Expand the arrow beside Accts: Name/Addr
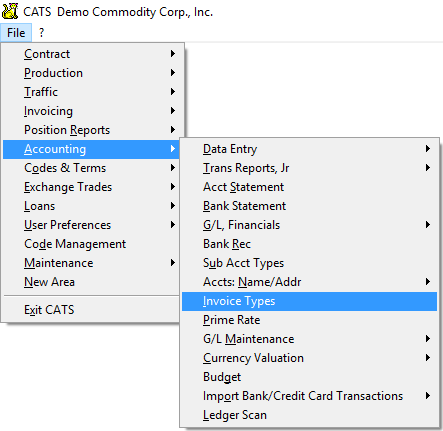Image resolution: width=443 pixels, height=431 pixels. pyautogui.click(x=428, y=281)
